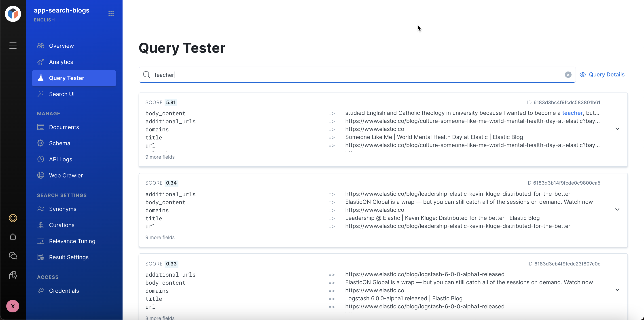The height and width of the screenshot is (320, 644).
Task: Open help via the life-ring icon
Action: pos(13,218)
